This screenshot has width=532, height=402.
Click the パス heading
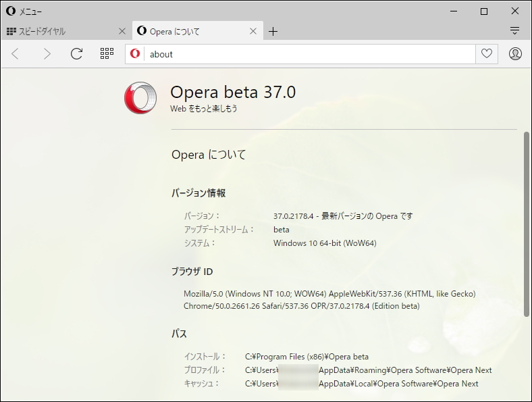click(x=179, y=334)
